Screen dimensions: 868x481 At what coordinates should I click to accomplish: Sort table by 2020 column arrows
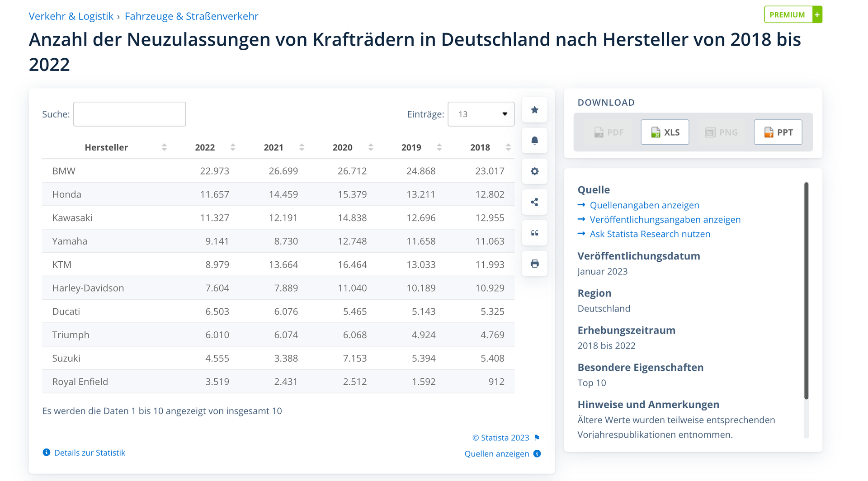[370, 147]
